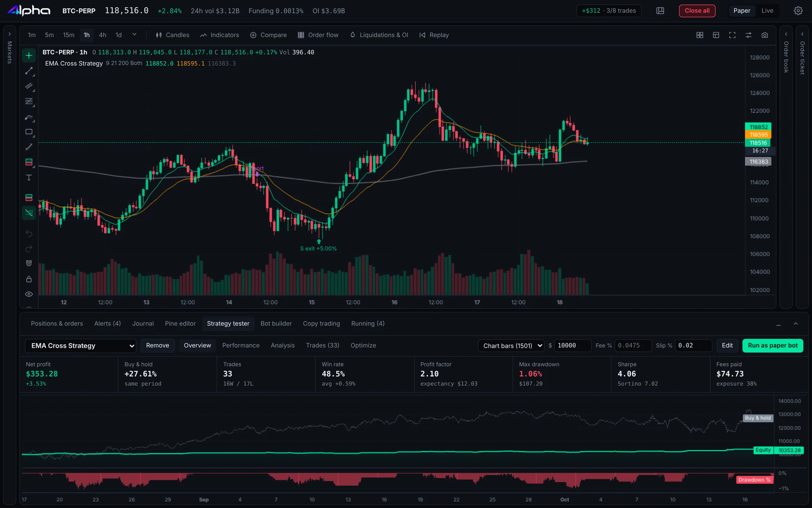Screen dimensions: 812x508
Task: Enter fullscreen chart mode
Action: (732, 35)
